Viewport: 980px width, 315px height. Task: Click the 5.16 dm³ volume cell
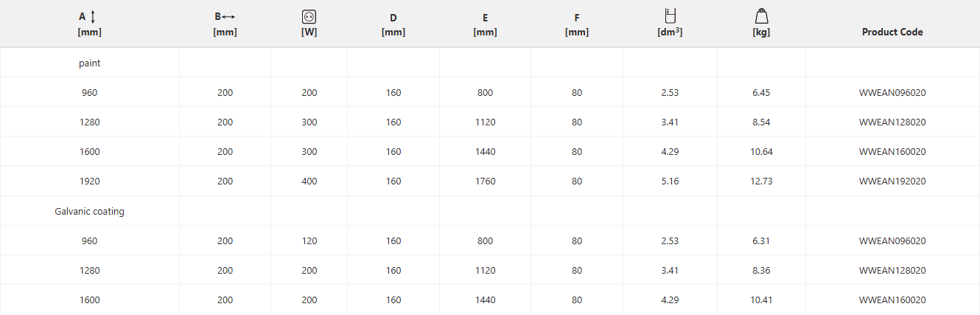point(670,181)
